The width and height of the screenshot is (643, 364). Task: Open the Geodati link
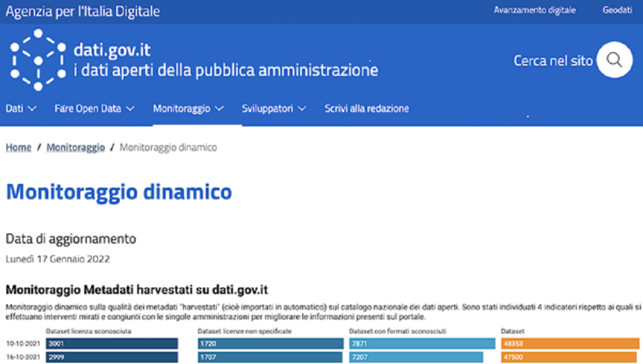pyautogui.click(x=618, y=10)
